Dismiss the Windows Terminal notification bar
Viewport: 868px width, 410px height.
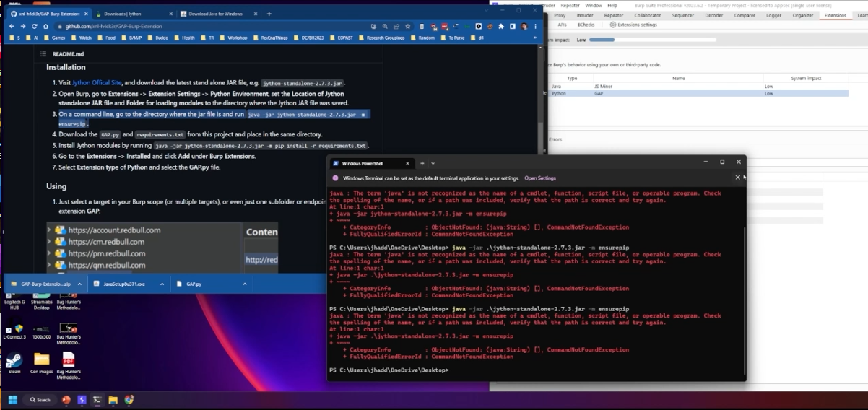[737, 178]
